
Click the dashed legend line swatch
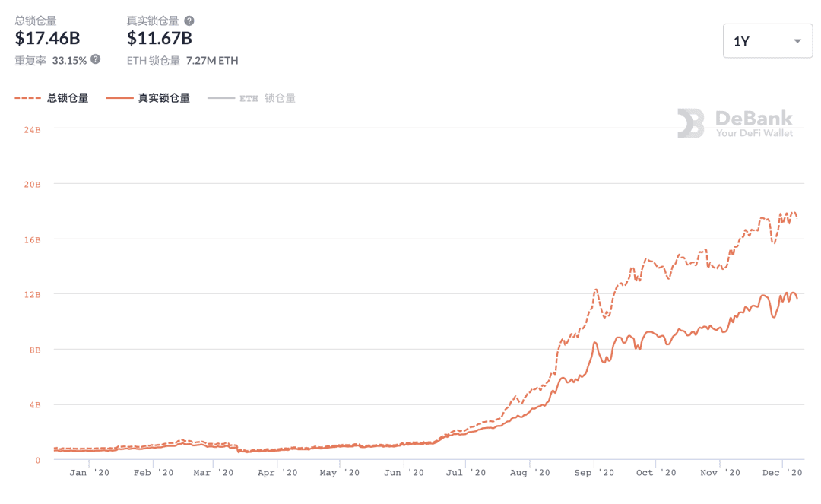click(28, 98)
